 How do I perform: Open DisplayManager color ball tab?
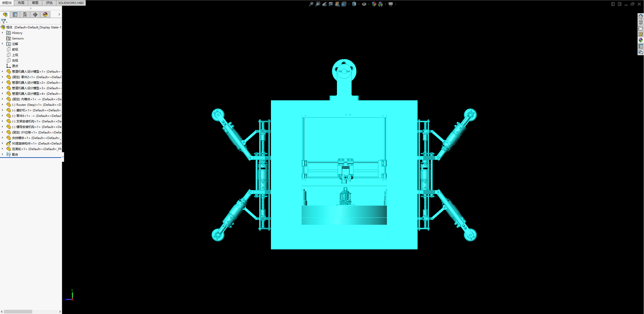click(45, 15)
